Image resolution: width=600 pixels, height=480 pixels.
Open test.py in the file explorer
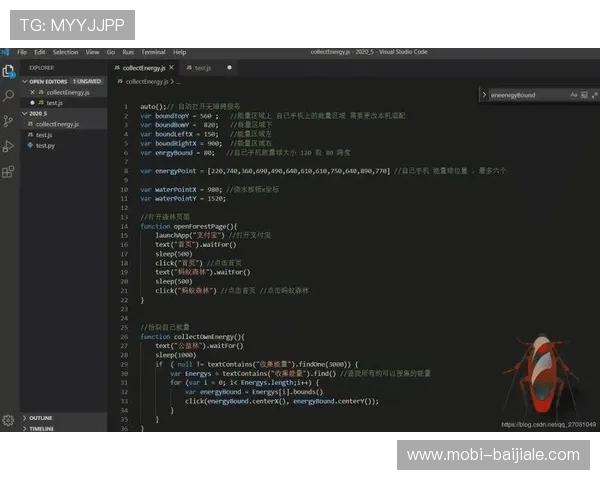pyautogui.click(x=45, y=146)
